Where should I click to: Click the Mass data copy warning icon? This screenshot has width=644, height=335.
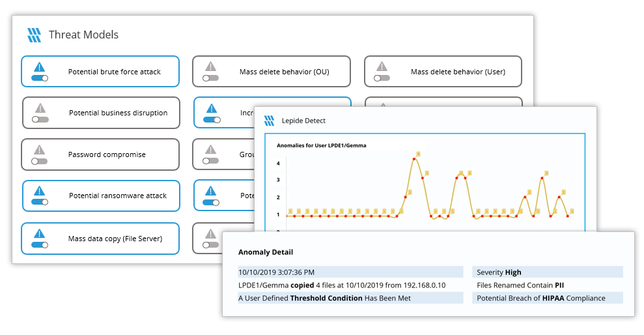[40, 233]
